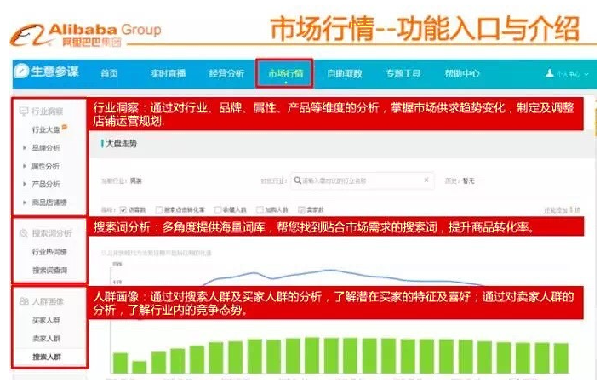
Task: Go to the 专题工具 tab
Action: point(403,73)
